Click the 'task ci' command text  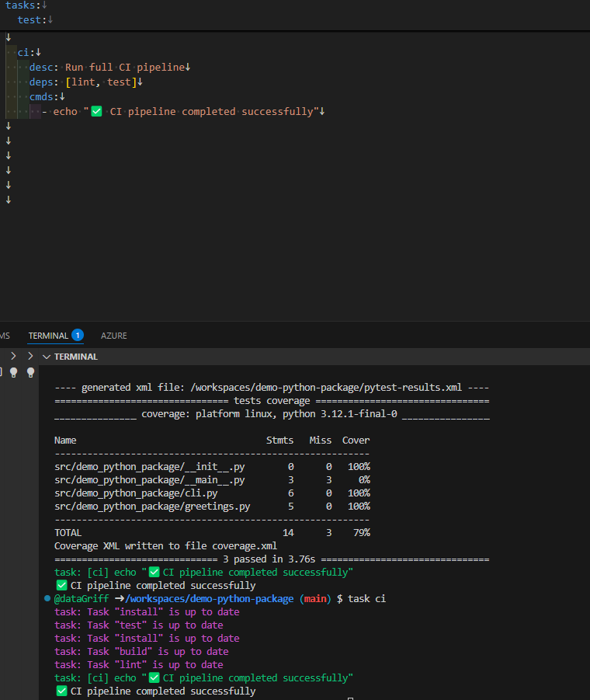click(366, 599)
